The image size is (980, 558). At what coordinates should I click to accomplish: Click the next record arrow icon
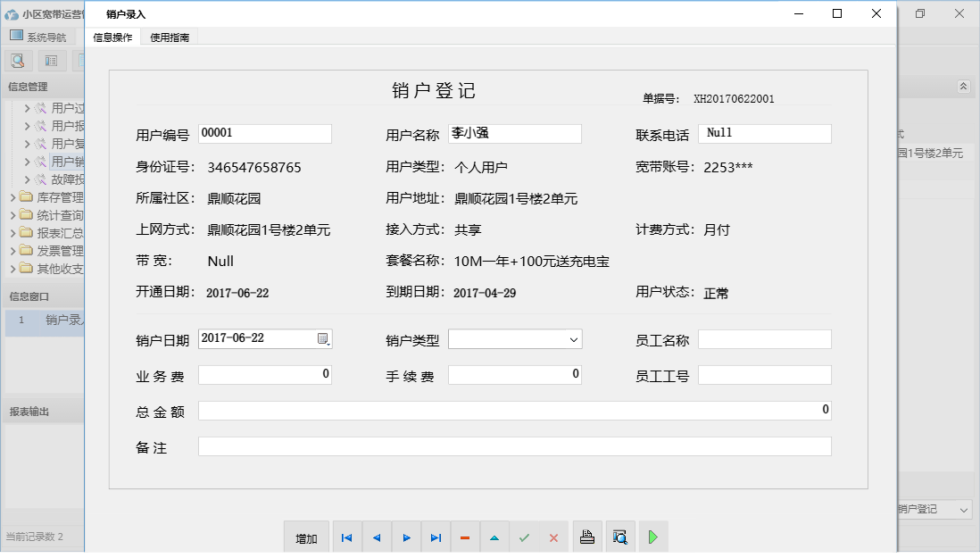pos(406,537)
